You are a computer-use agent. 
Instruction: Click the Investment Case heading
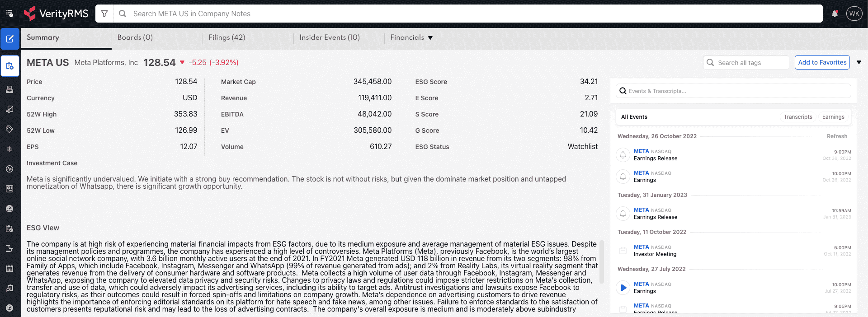point(52,163)
